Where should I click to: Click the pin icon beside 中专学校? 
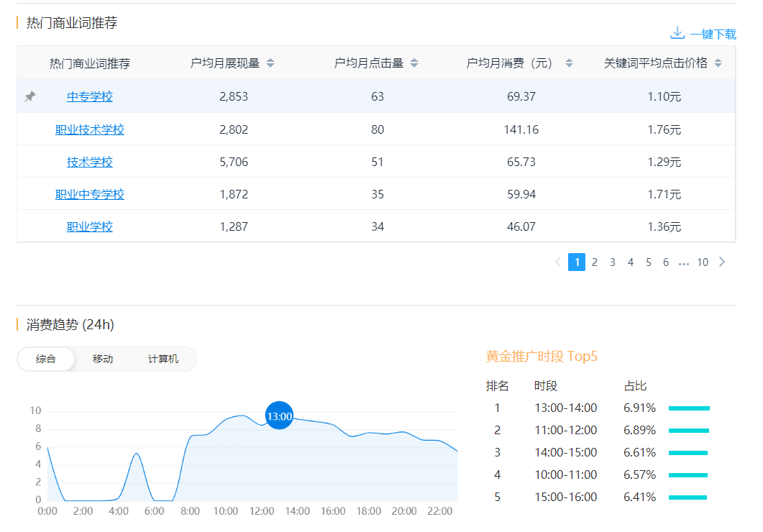point(29,96)
